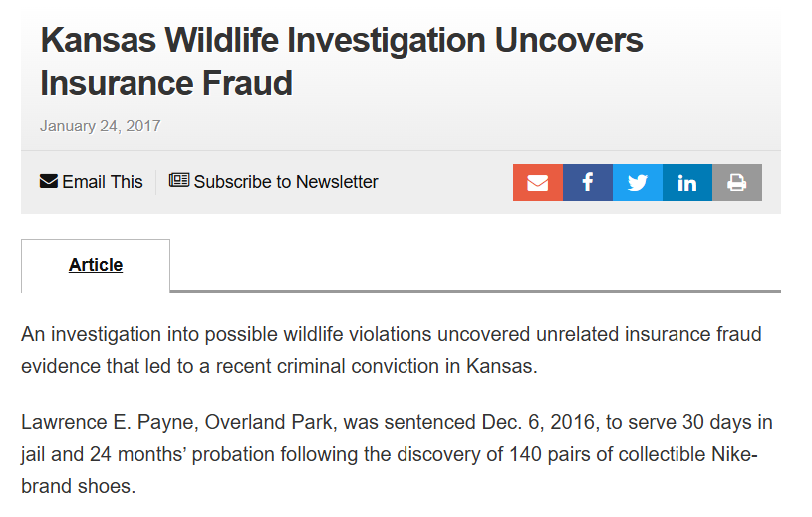Click the word Fraud in headline
Image resolution: width=812 pixels, height=517 pixels.
pyautogui.click(x=247, y=83)
